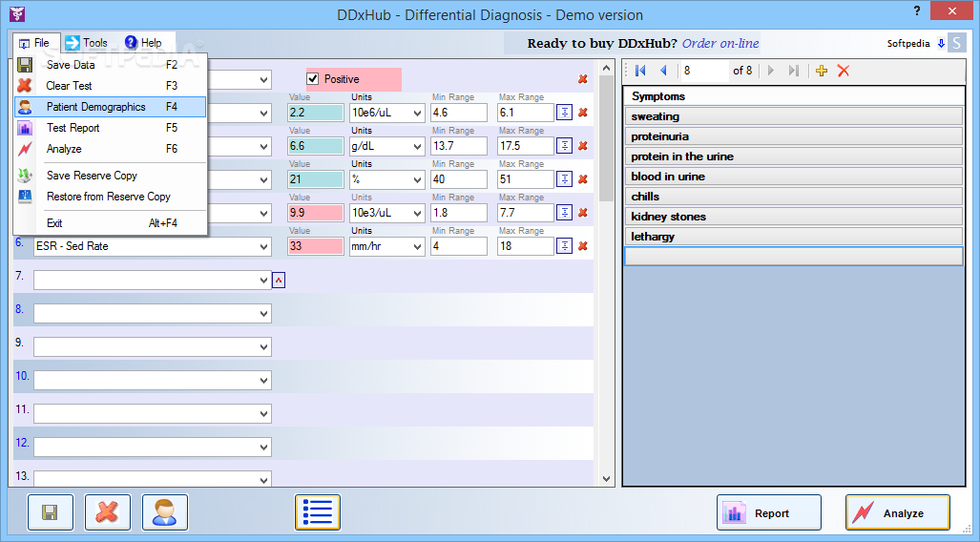
Task: Click the range icon for the ESR row
Action: coord(564,246)
